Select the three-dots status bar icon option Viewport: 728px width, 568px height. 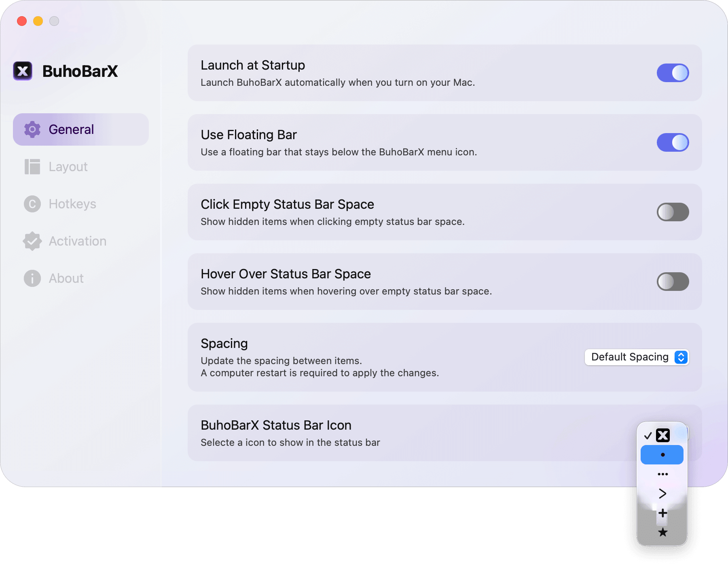point(662,474)
